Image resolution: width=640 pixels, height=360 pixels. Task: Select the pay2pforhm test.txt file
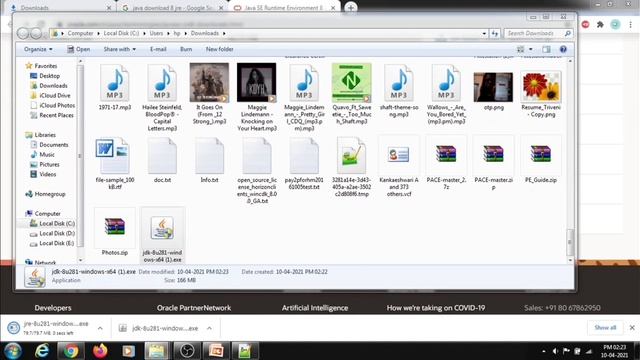(304, 156)
